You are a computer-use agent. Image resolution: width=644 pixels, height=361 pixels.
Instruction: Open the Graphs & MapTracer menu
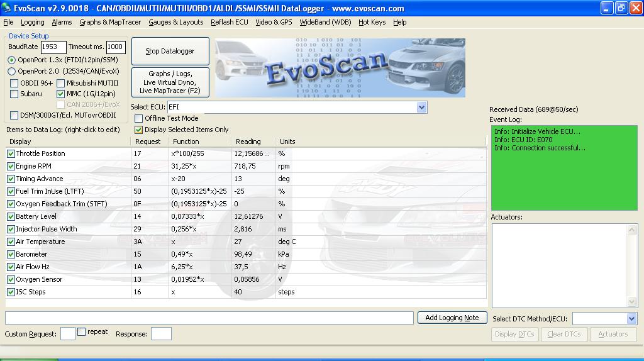pyautogui.click(x=110, y=22)
